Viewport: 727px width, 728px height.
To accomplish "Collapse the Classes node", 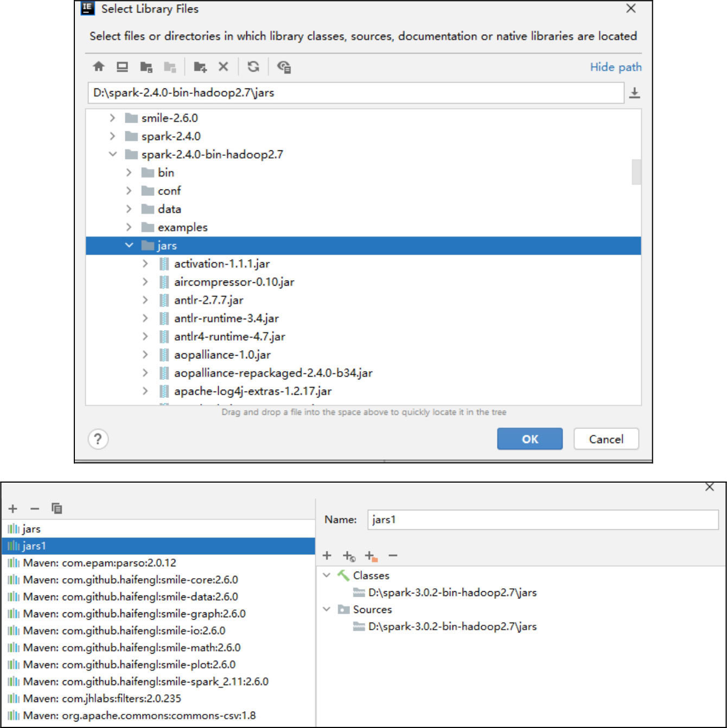I will point(327,575).
